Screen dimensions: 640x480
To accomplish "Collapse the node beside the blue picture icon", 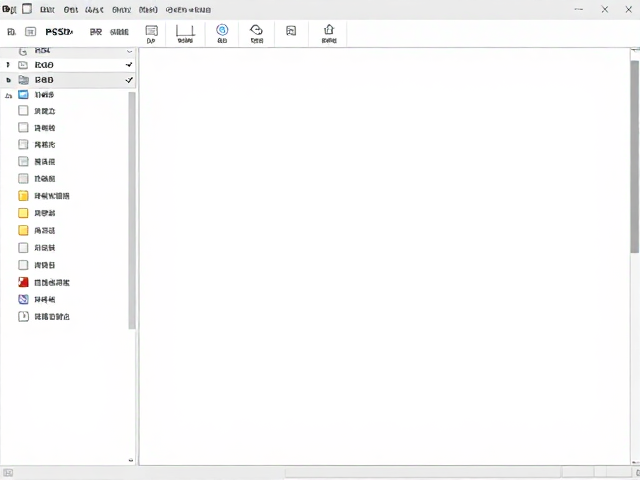I will click(9, 96).
